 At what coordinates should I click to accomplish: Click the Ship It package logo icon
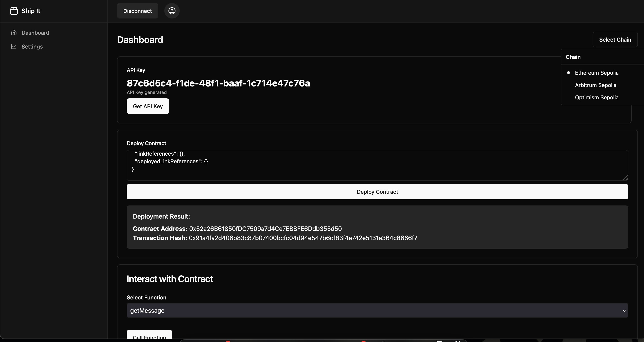click(14, 11)
